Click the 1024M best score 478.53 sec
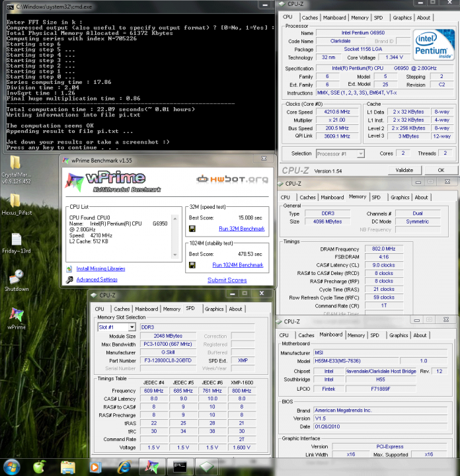The width and height of the screenshot is (460, 476). point(250,254)
